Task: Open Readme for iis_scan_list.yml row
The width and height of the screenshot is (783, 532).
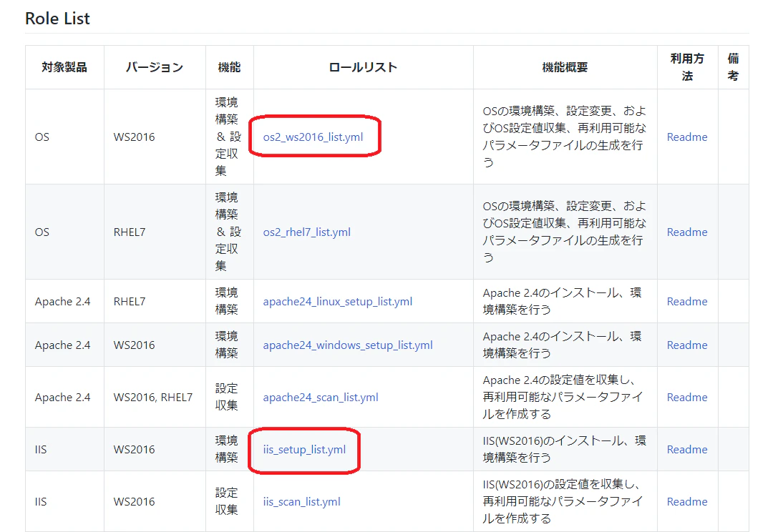Action: coord(687,501)
